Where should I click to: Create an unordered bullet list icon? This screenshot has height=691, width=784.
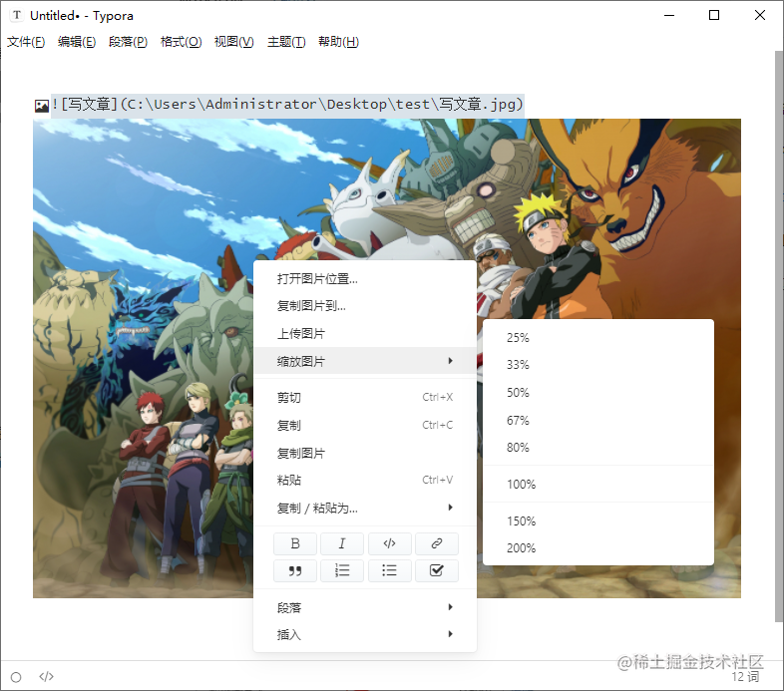point(389,570)
